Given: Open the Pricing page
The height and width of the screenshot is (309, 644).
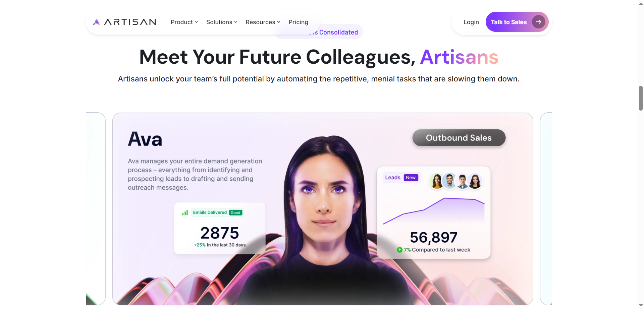Looking at the screenshot, I should click(x=298, y=22).
